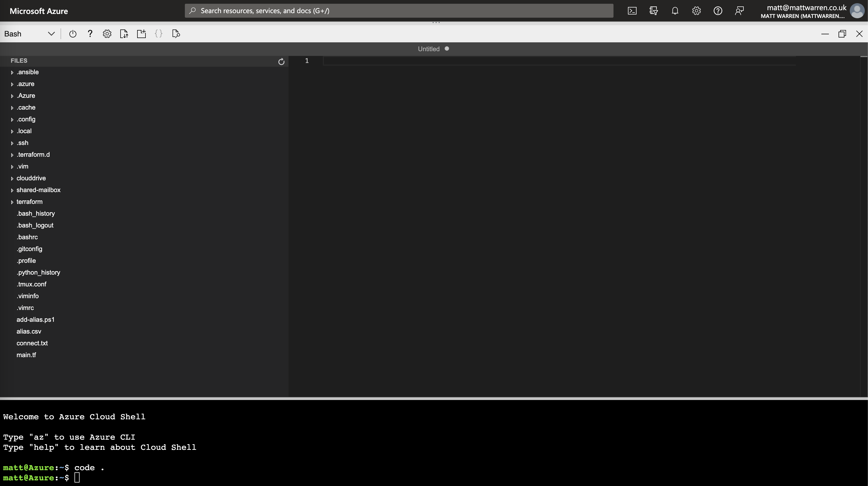Expand the .config folder
Screen dimensions: 868x486
pyautogui.click(x=12, y=120)
